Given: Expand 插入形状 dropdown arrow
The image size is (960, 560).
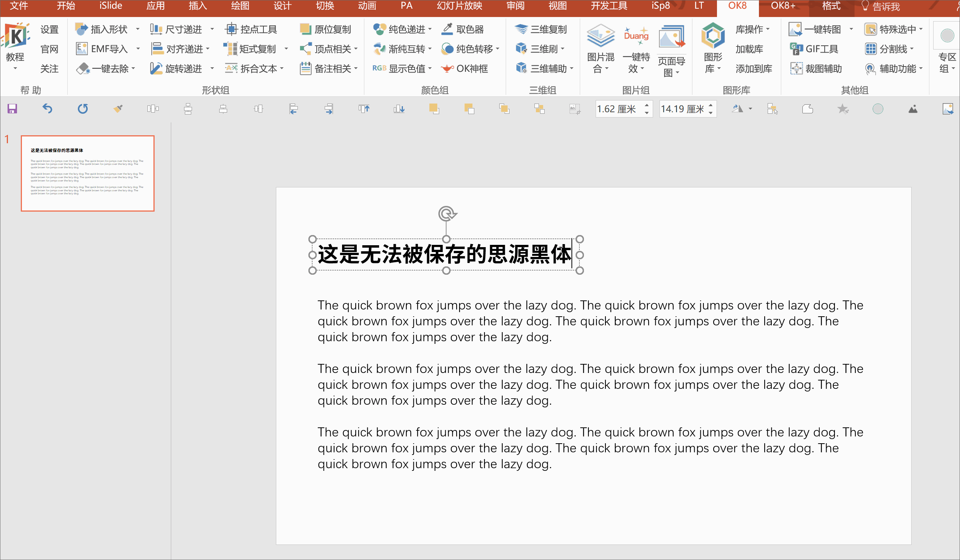Looking at the screenshot, I should [138, 29].
